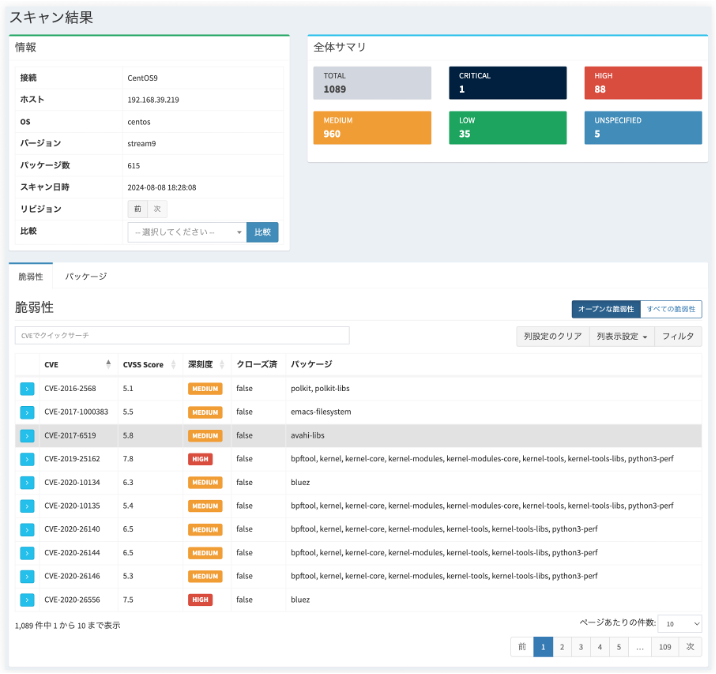Screen dimensions: 716x674
Task: Expand CVE-2019-25162 row with blue arrow
Action: (x=27, y=459)
